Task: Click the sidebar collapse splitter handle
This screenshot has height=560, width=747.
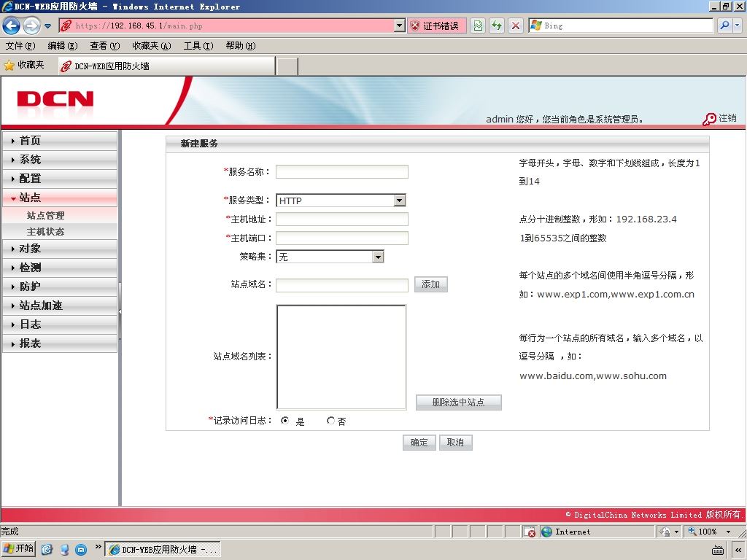Action: [x=120, y=311]
